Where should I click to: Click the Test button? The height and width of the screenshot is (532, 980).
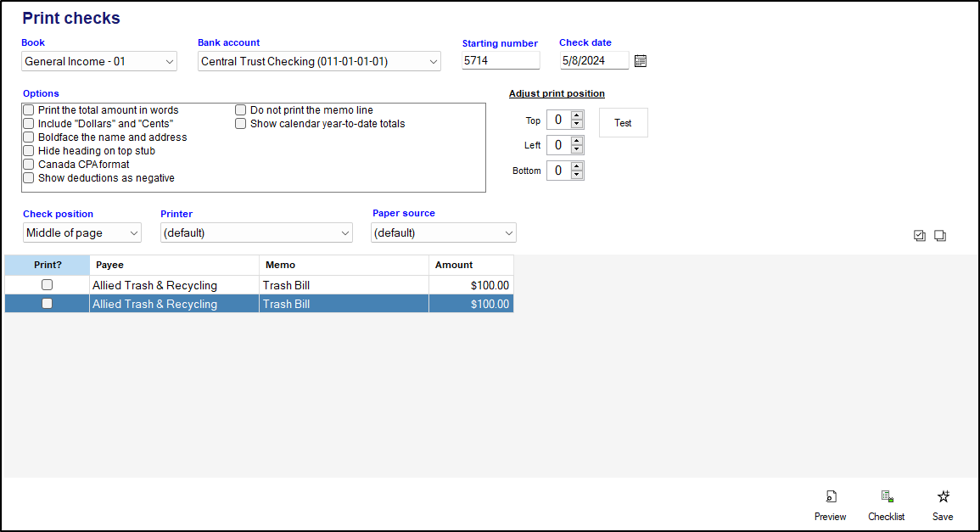coord(623,123)
